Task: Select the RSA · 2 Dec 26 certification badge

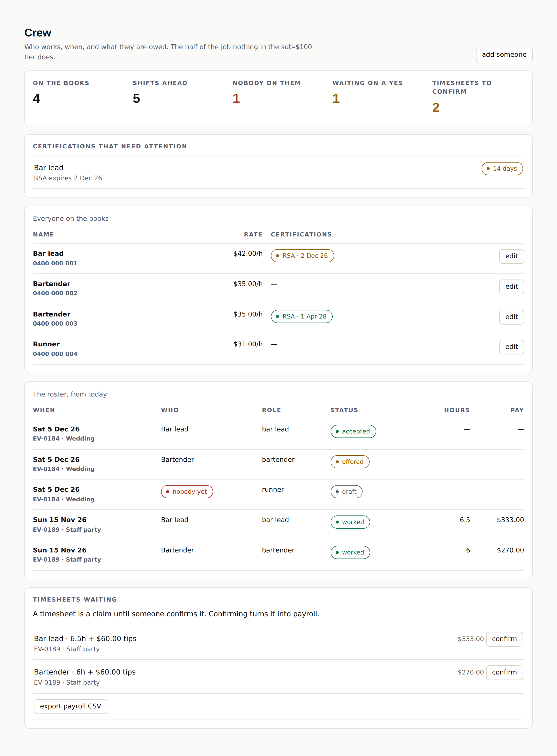Action: (x=302, y=256)
